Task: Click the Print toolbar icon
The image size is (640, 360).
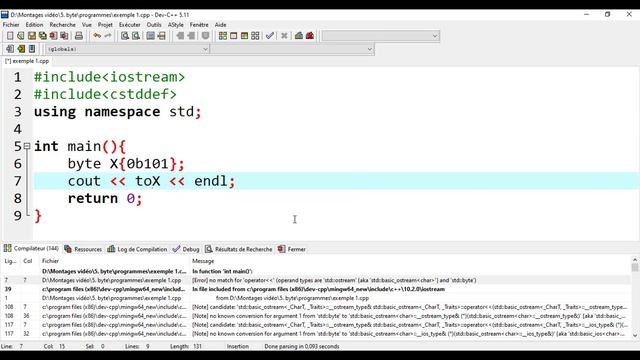Action: (79, 36)
